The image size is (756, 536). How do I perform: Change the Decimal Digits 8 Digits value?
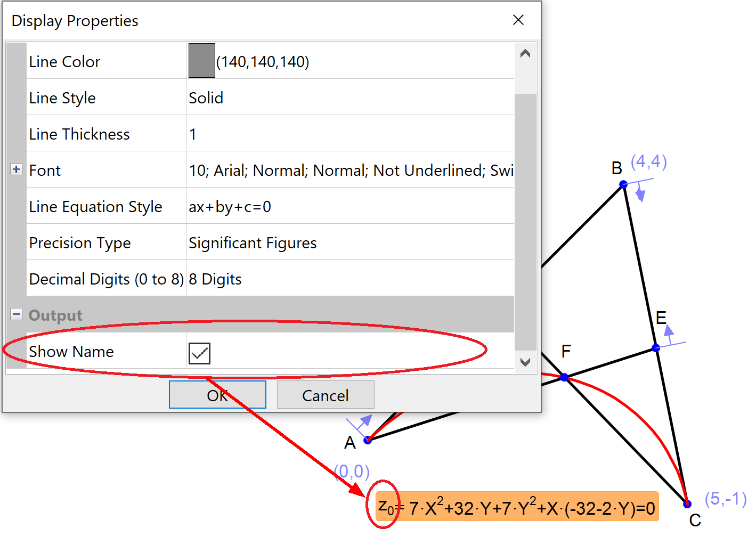point(349,279)
